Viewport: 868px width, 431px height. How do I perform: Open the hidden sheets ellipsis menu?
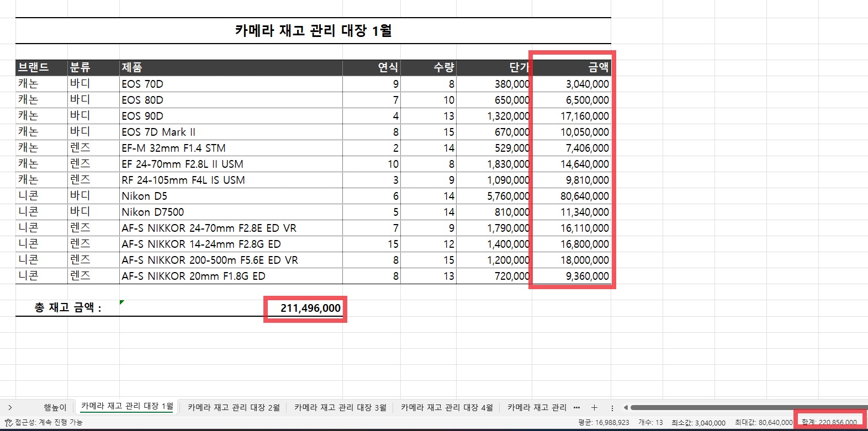click(576, 407)
